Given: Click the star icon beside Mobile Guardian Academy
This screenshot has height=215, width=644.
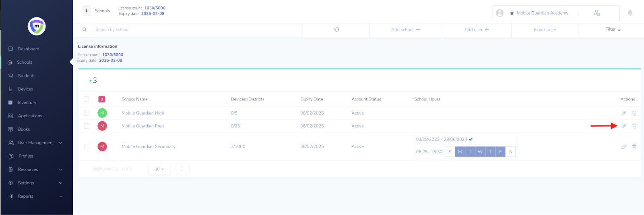Looking at the screenshot, I should [512, 13].
